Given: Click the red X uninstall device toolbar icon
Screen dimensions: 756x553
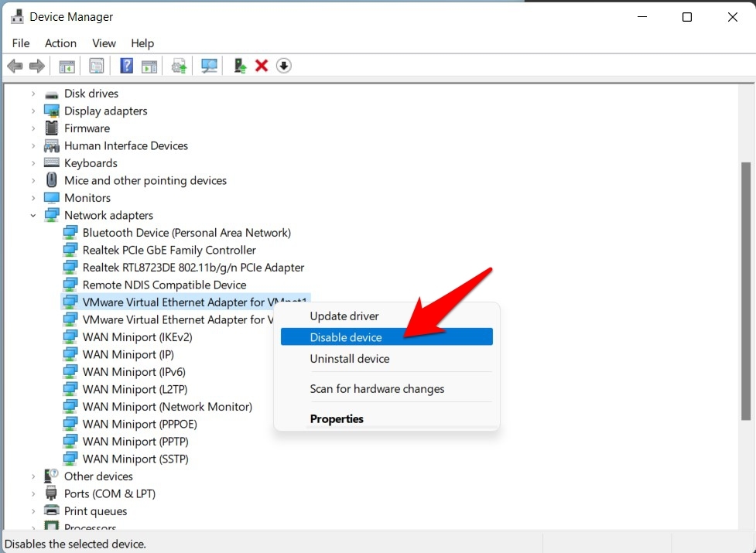Looking at the screenshot, I should pyautogui.click(x=262, y=66).
